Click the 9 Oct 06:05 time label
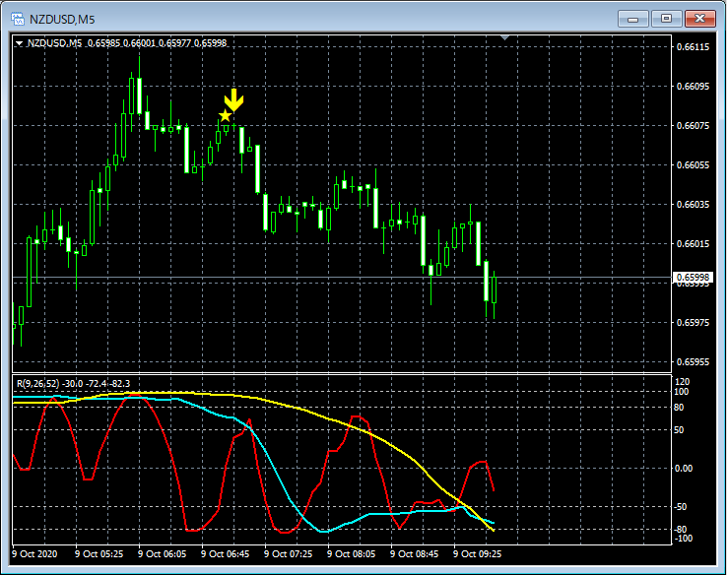Viewport: 728px width, 575px height. coord(163,554)
